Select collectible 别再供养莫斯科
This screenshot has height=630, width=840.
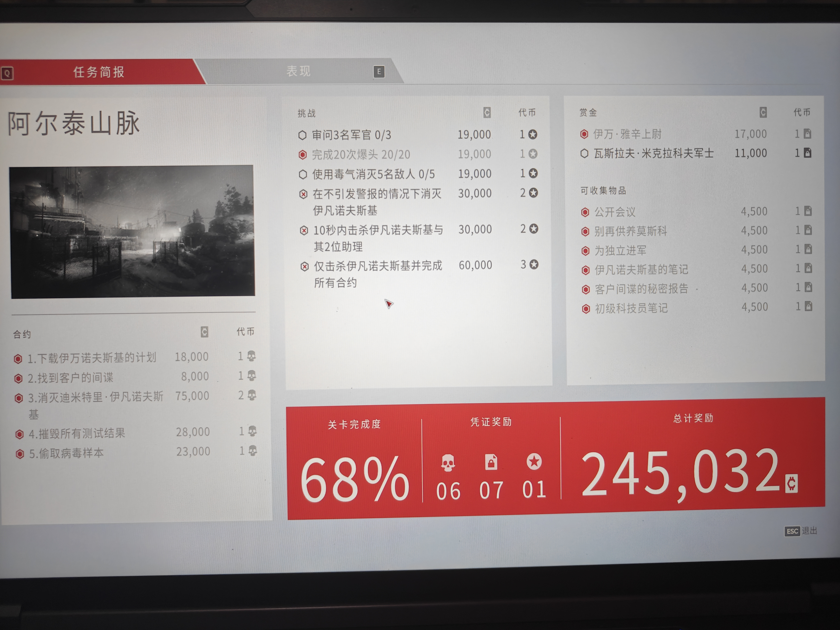[697, 231]
